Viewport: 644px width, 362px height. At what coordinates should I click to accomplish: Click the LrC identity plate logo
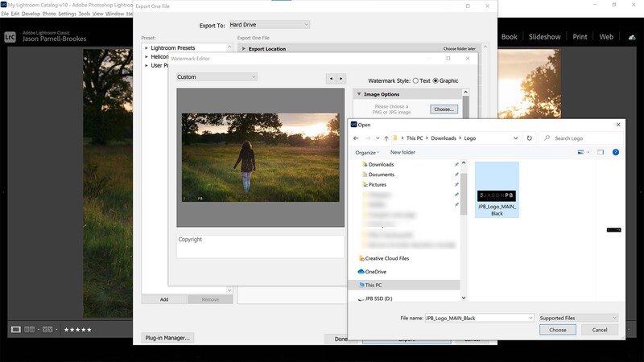pos(10,37)
